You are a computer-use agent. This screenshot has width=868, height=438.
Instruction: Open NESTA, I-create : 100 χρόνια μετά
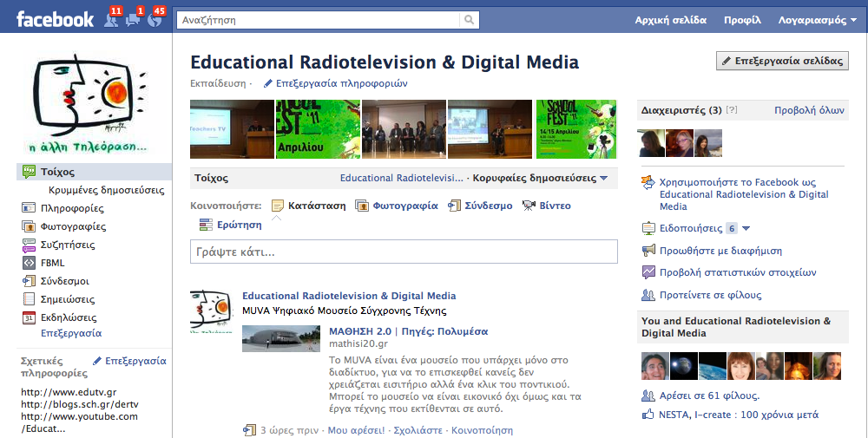739,415
